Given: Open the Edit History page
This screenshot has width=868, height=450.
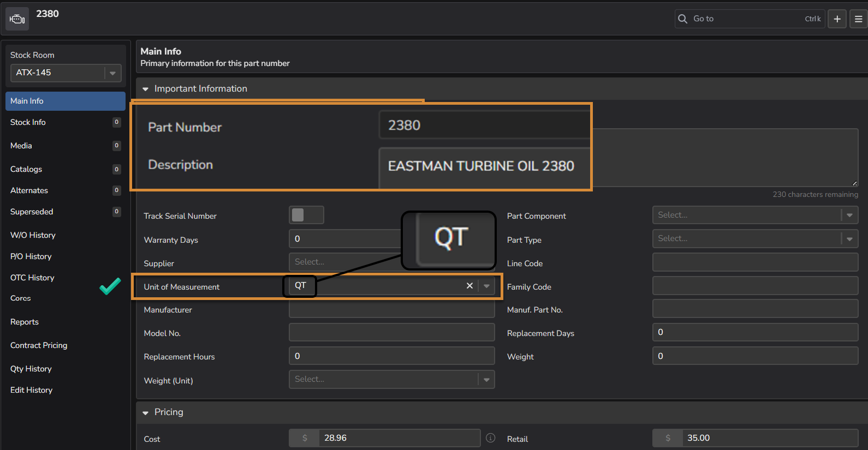Looking at the screenshot, I should (31, 390).
